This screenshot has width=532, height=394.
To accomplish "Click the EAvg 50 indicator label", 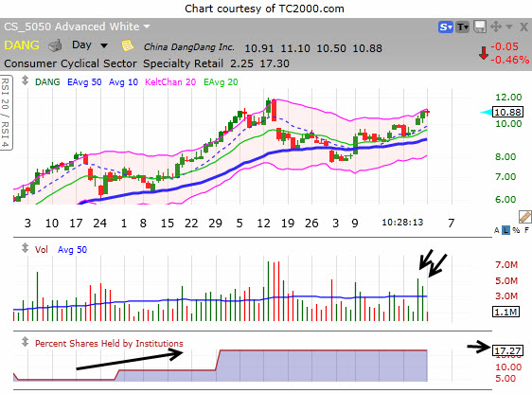I will 84,82.
